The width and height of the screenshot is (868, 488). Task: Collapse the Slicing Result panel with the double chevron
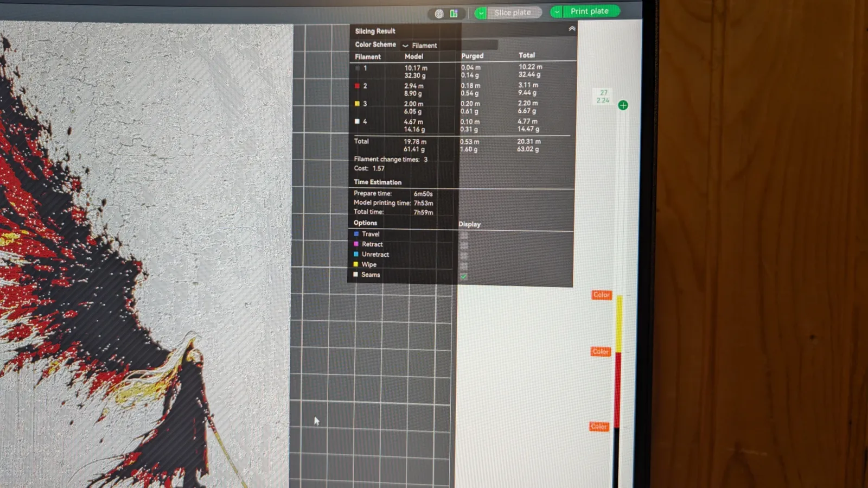coord(572,29)
